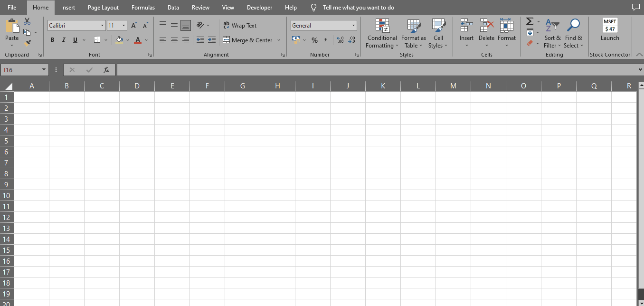Enable Wrap Text
The height and width of the screenshot is (306, 644).
point(239,25)
